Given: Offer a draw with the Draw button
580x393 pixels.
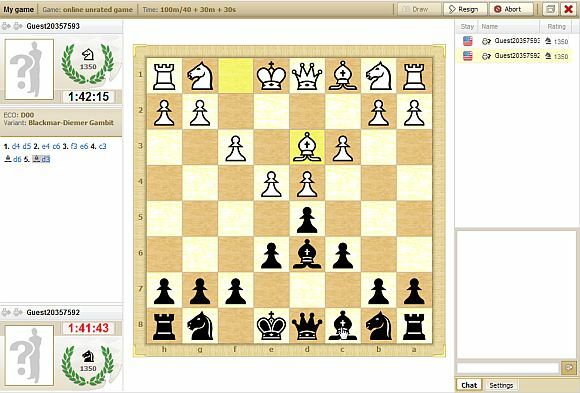Looking at the screenshot, I should pyautogui.click(x=419, y=9).
